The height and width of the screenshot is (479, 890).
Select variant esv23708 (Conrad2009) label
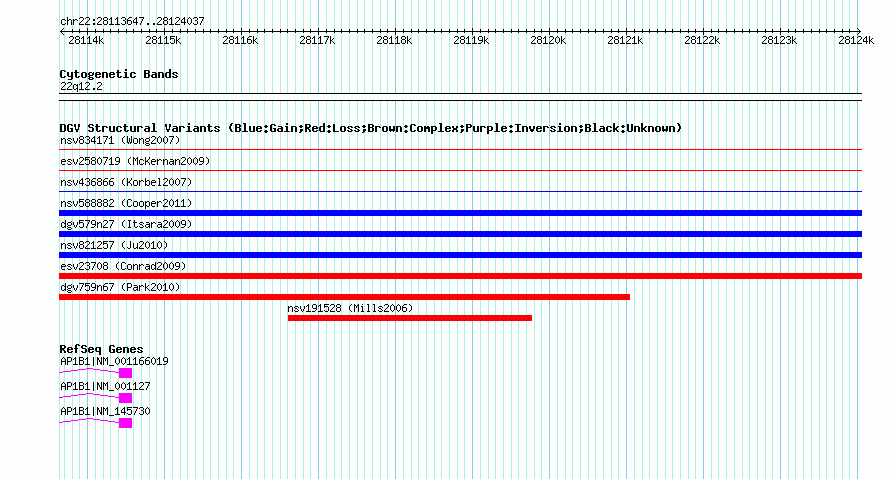123,266
